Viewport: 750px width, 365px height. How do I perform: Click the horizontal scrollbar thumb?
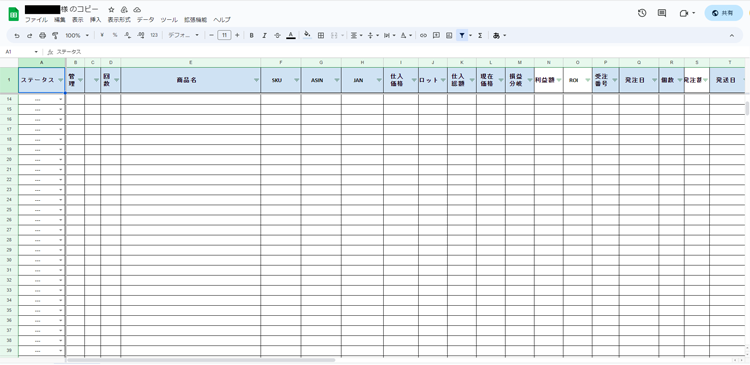[201, 360]
